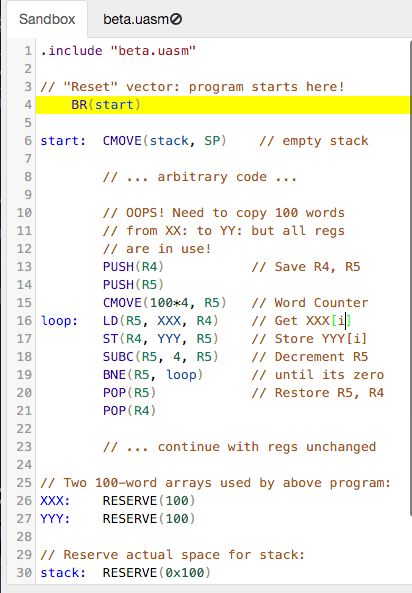
Task: Click the XXX: label on line 26
Action: click(55, 501)
